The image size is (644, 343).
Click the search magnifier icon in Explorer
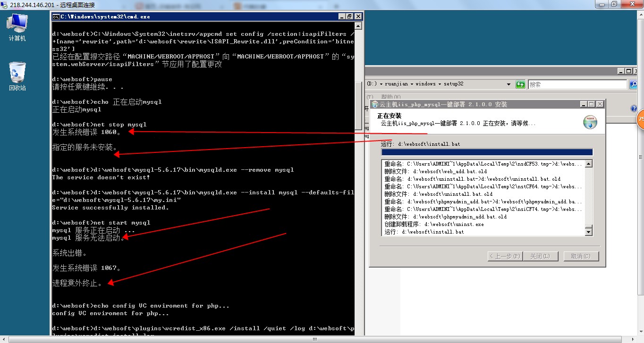point(634,84)
